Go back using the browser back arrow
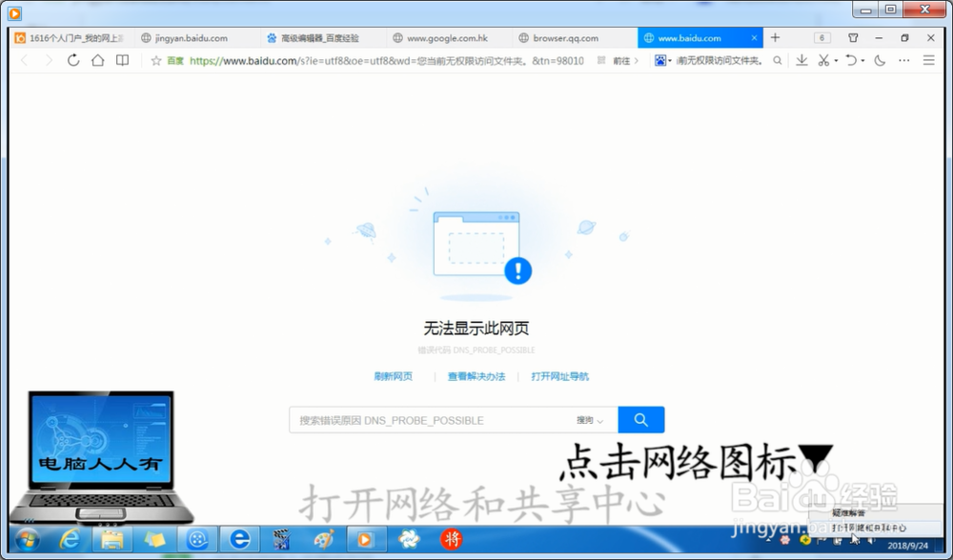Screen dimensions: 953x560 [x=25, y=60]
